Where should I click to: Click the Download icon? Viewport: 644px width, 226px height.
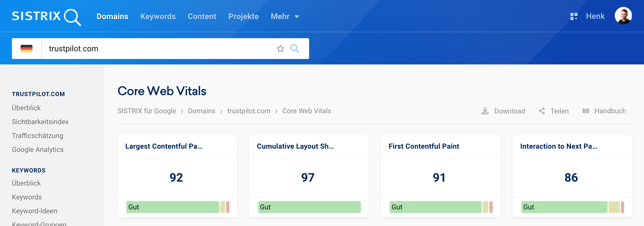pos(485,111)
